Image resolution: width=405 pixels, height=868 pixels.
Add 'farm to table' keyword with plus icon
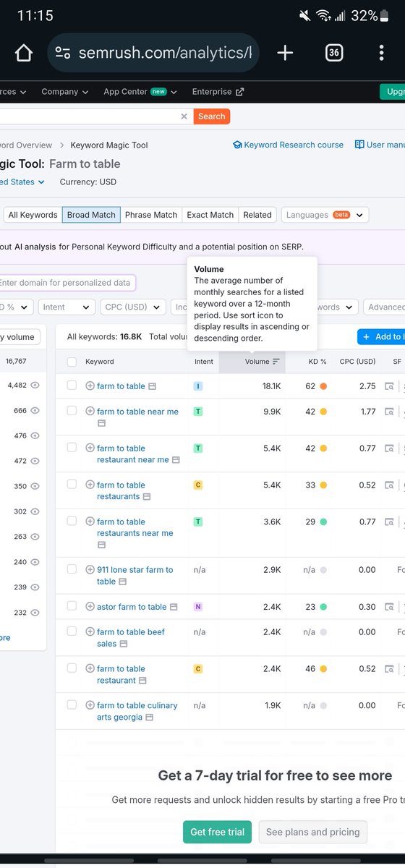(x=90, y=386)
